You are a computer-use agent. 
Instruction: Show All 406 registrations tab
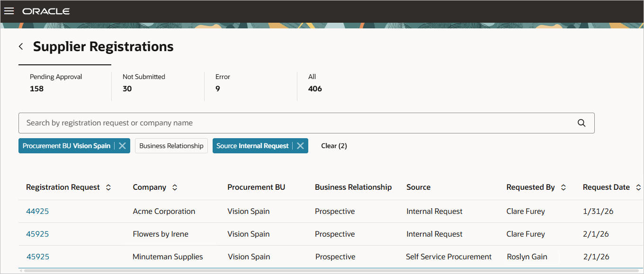coord(343,83)
